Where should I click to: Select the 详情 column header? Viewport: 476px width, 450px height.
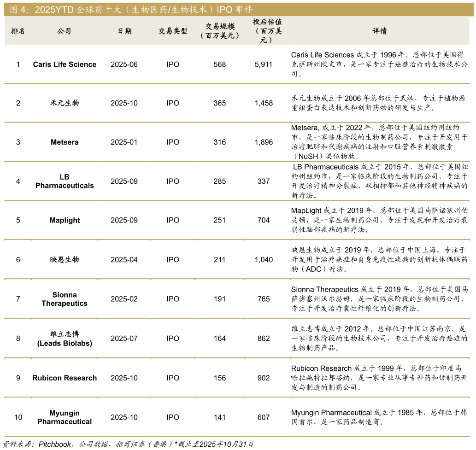click(x=380, y=31)
